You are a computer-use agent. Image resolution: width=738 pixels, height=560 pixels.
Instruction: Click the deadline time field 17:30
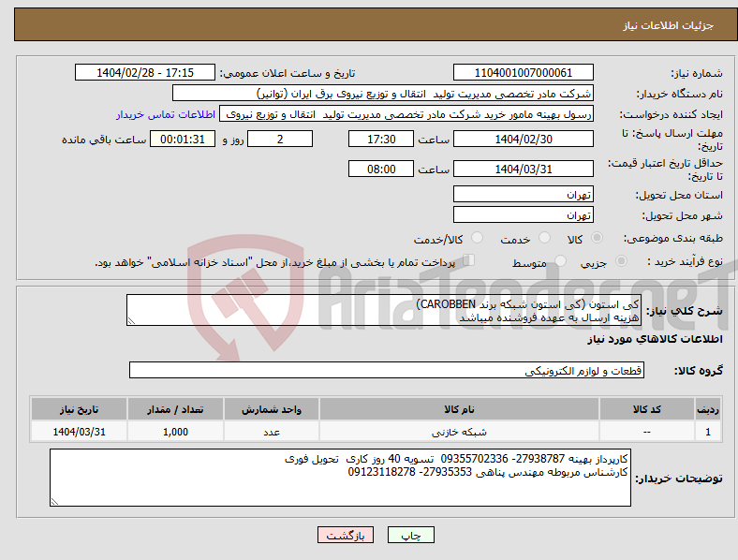click(381, 139)
